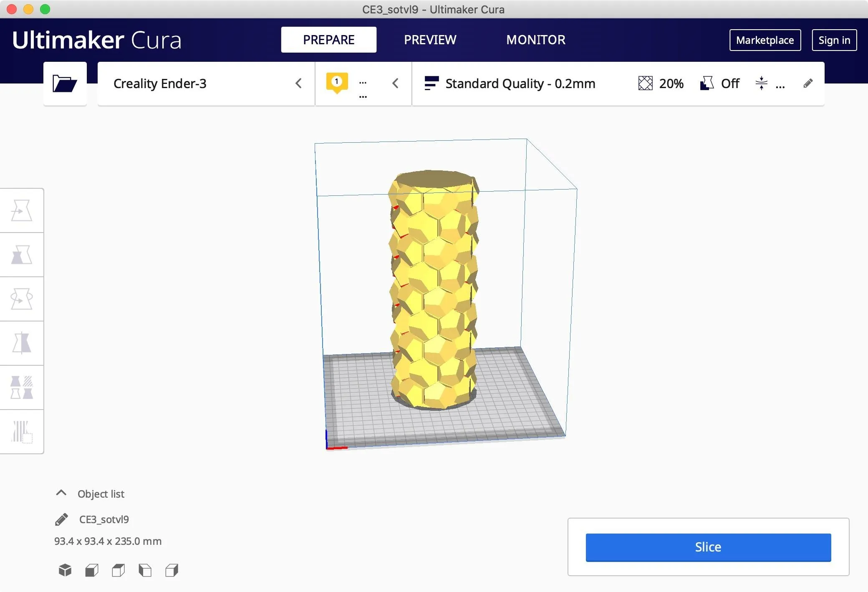Select the Mirror tool in left toolbar
868x592 pixels.
tap(22, 343)
